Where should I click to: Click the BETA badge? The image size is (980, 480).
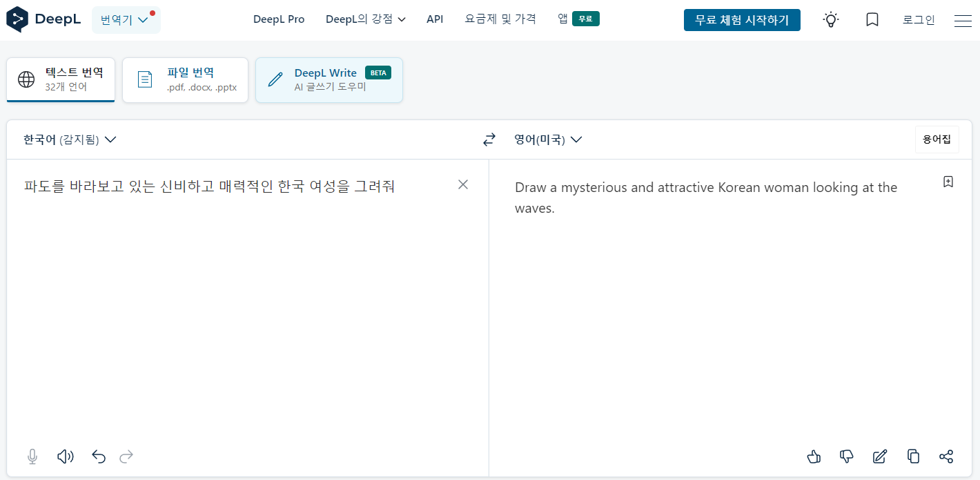(x=378, y=73)
